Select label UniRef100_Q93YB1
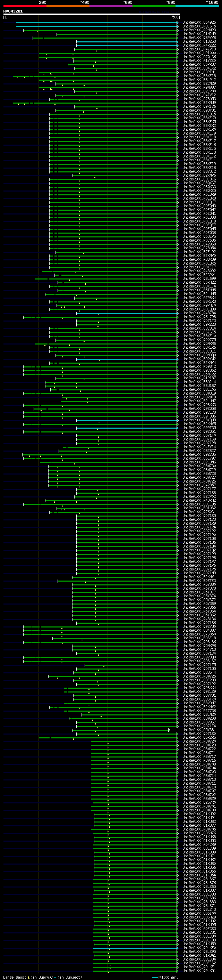The image size is (222, 980). coord(199,110)
